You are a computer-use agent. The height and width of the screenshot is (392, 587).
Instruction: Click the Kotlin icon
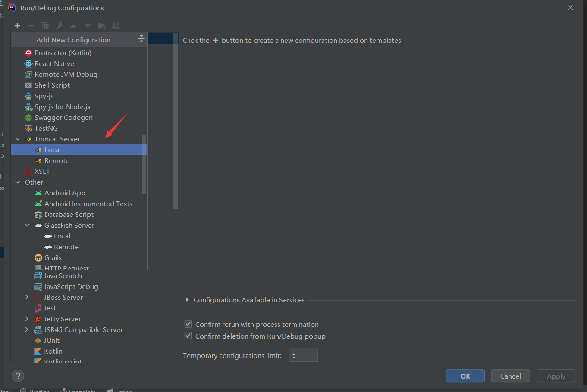(38, 351)
